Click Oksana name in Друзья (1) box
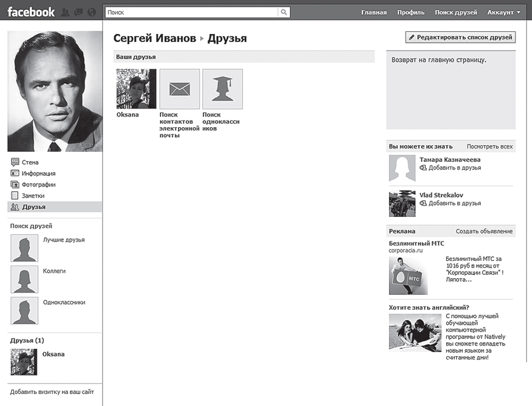The height and width of the screenshot is (406, 532). (53, 353)
